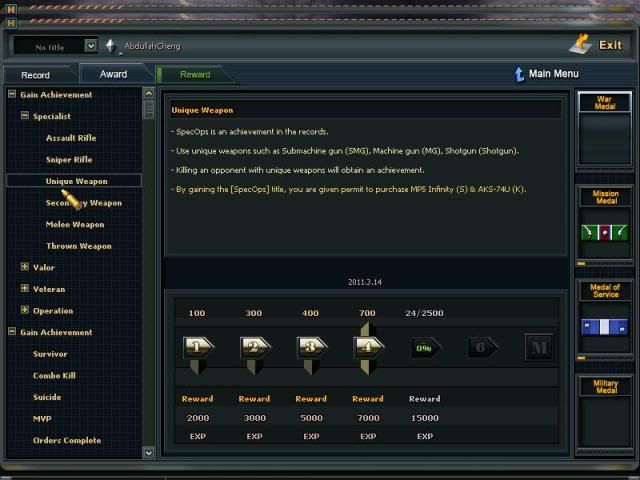640x480 pixels.
Task: Click the 0% progress badge
Action: click(424, 348)
